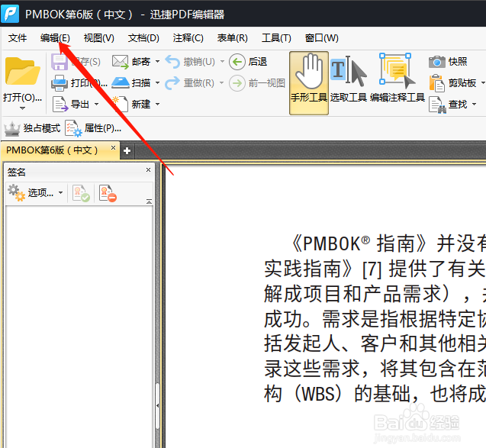Screen dimensions: 486x448
Task: Open the 文档(D) menu
Action: tap(143, 38)
